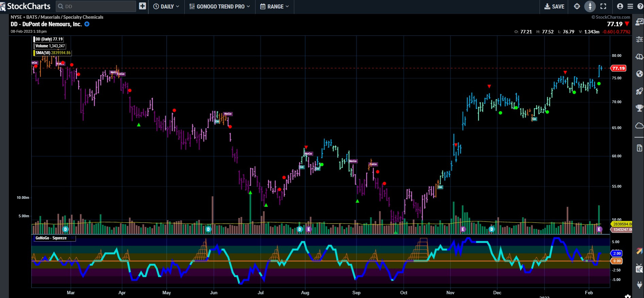Image resolution: width=644 pixels, height=298 pixels.
Task: Open the user account profile icon
Action: point(620,6)
